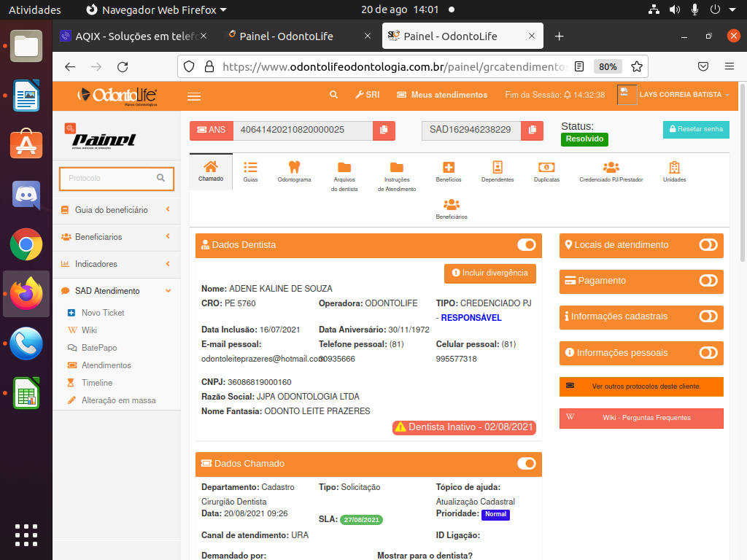
Task: Select Wiki in SAD Atendimento submenu
Action: [88, 330]
